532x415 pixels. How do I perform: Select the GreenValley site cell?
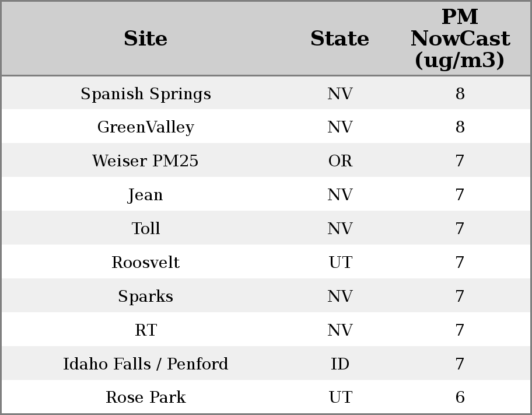click(146, 127)
